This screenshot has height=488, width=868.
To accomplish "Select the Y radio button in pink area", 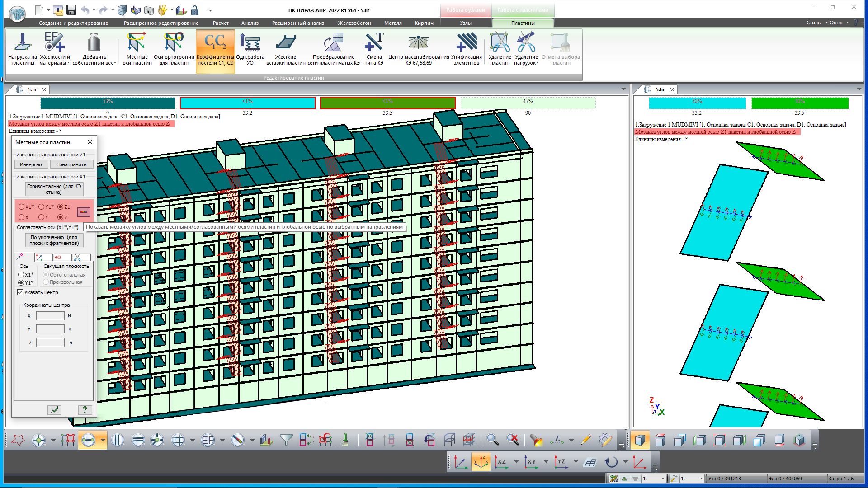I will click(x=41, y=217).
